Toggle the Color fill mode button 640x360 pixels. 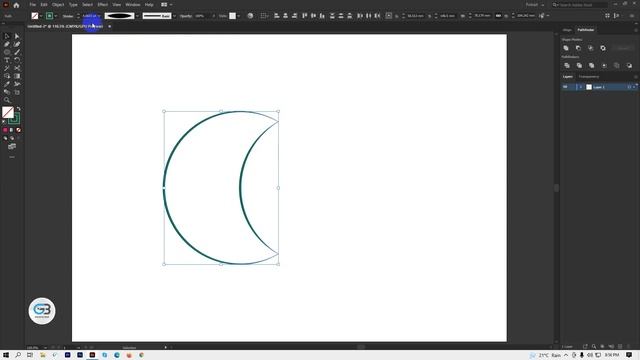[5, 130]
